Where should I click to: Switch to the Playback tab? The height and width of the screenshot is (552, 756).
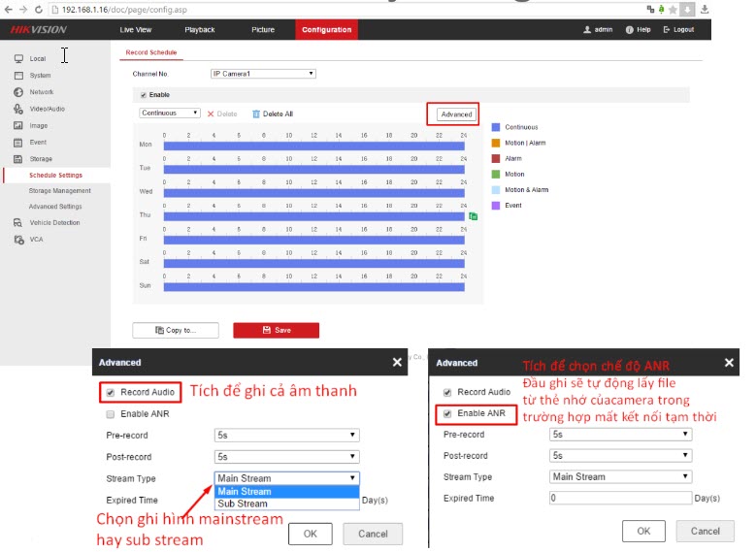click(x=200, y=30)
